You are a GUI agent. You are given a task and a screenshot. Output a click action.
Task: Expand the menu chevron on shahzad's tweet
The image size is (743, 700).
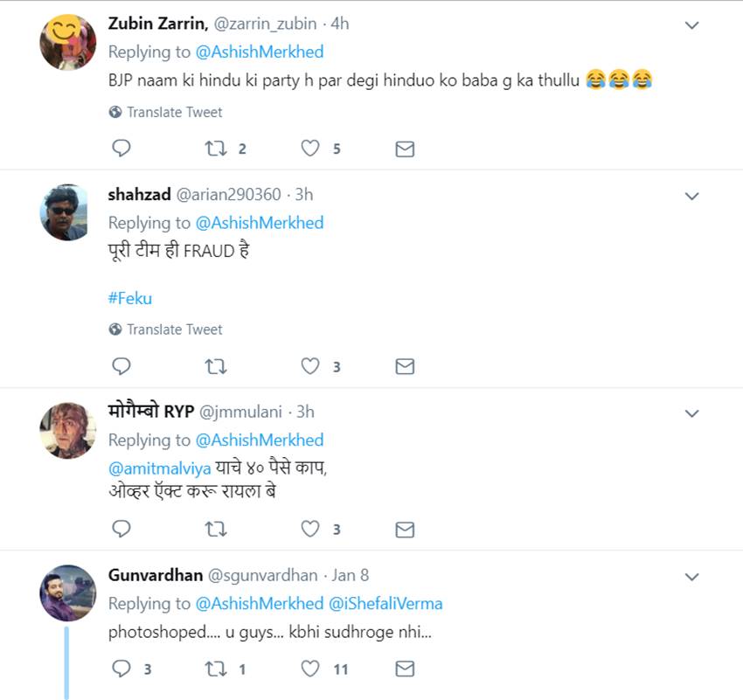coord(692,196)
